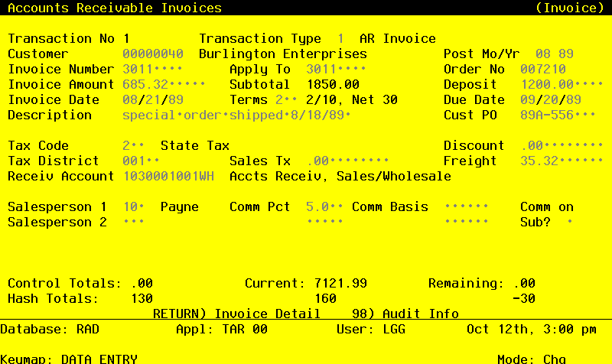Select the Tax Code field 2
This screenshot has width=612, height=364.
click(133, 145)
